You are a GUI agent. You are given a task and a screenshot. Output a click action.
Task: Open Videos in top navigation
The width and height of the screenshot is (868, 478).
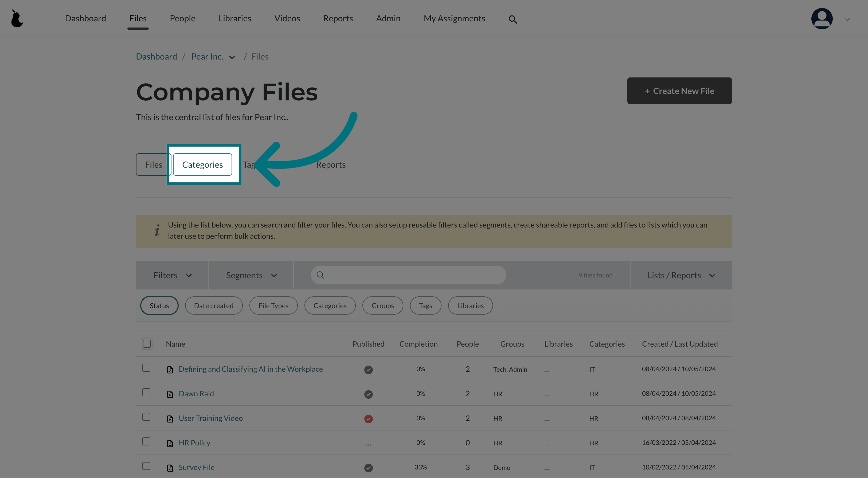(287, 18)
